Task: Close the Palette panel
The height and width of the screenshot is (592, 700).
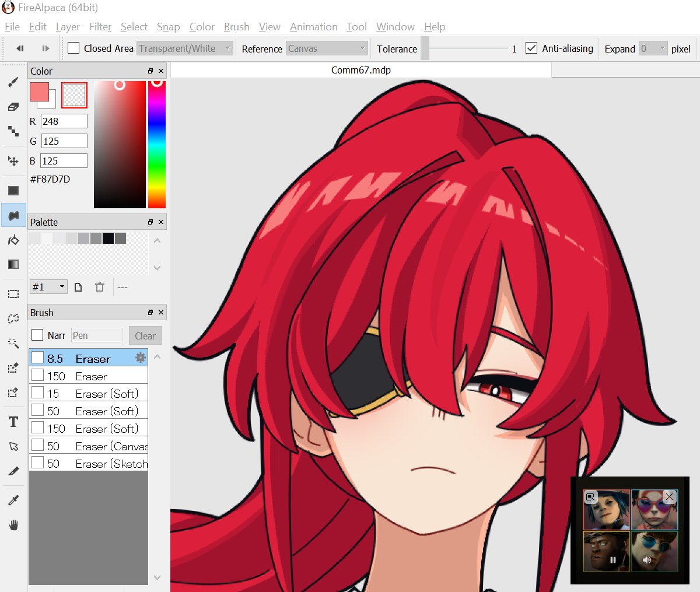Action: coord(162,222)
